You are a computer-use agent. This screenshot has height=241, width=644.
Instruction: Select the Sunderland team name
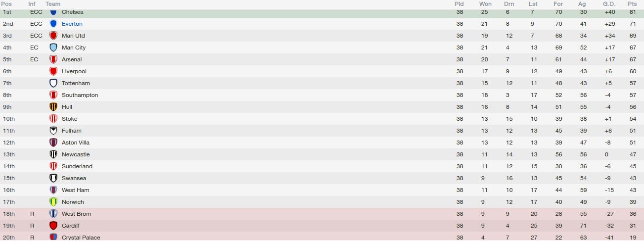(77, 166)
